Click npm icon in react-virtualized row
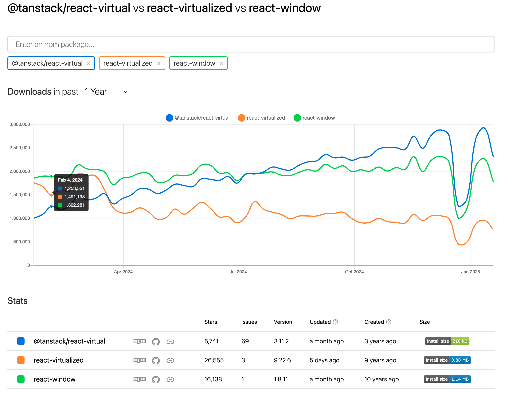 (x=139, y=360)
